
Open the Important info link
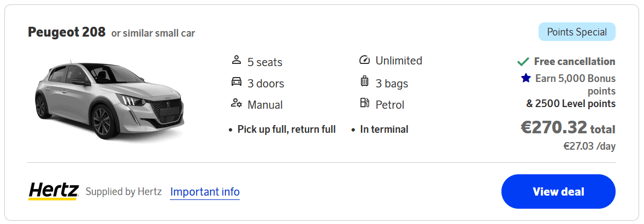[205, 192]
